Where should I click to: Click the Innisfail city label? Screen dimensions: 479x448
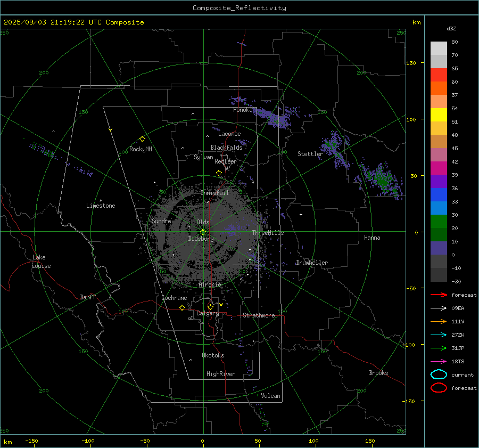tap(215, 193)
